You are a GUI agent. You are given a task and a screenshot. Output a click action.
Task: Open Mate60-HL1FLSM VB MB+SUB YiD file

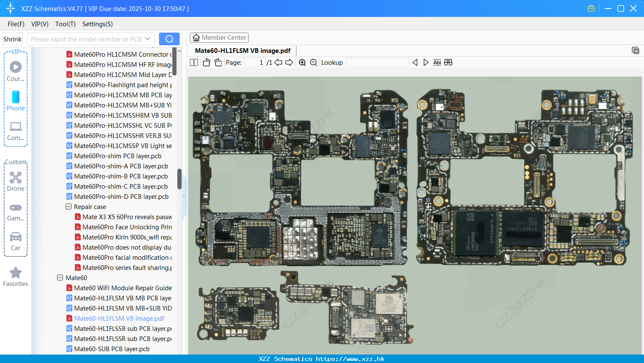pos(119,308)
